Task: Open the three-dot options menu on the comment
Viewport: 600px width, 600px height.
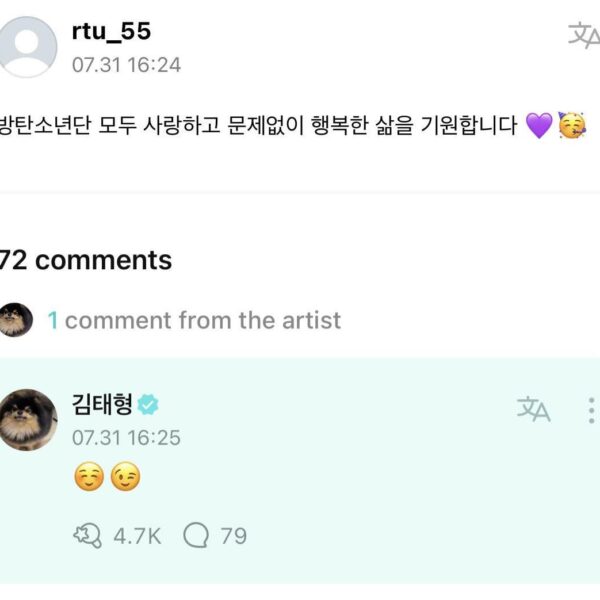Action: [591, 410]
